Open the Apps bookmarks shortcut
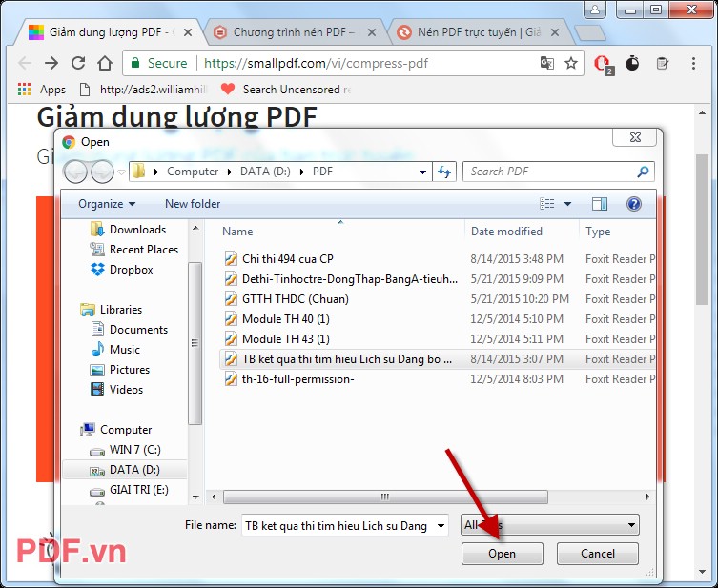Screen dimensions: 718x588 click(42, 90)
